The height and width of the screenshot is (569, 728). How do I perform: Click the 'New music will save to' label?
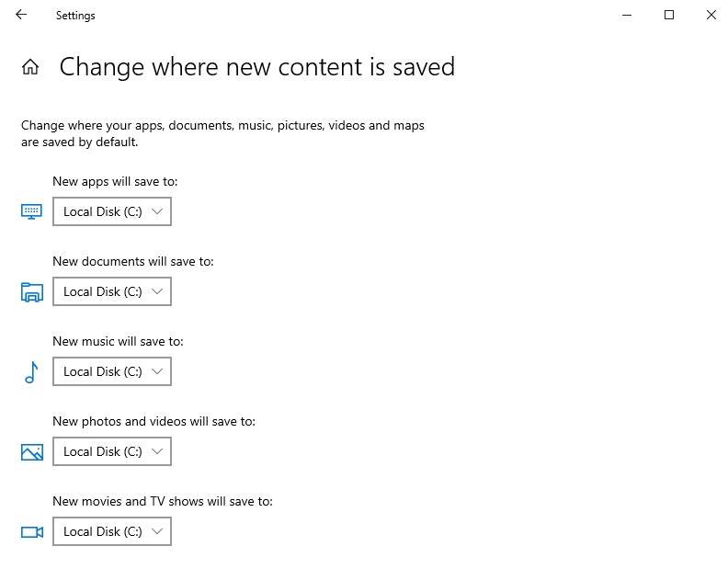click(x=118, y=342)
